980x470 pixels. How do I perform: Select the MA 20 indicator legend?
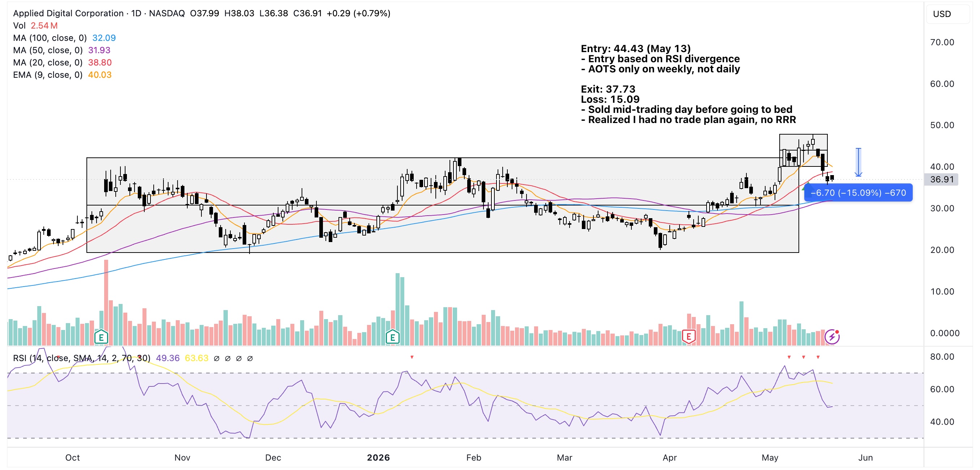63,62
